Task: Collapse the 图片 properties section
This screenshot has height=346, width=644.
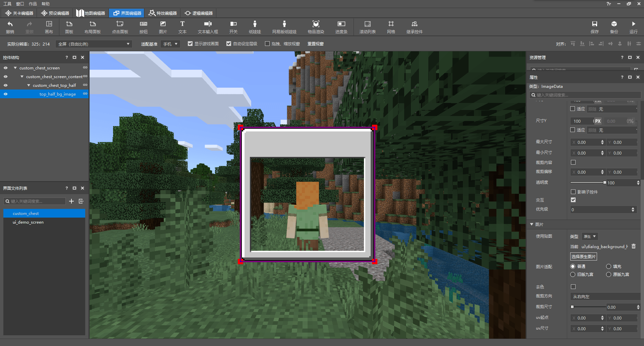Action: [532, 224]
